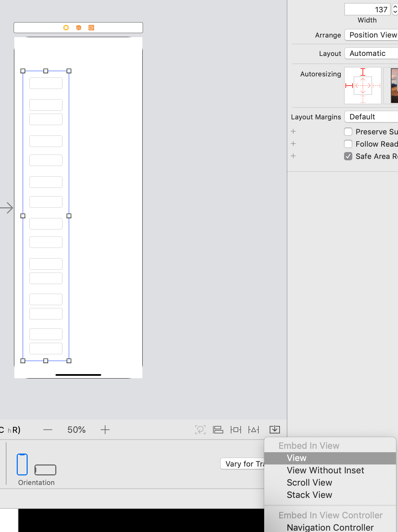Click the zoom plus button

tap(105, 430)
